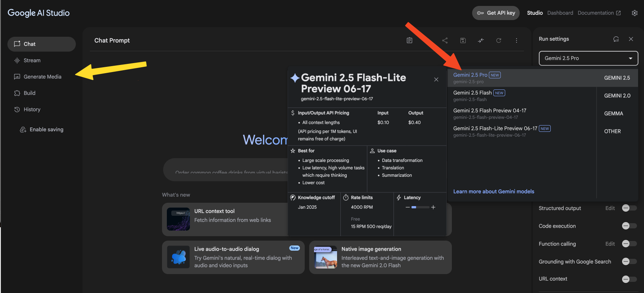The width and height of the screenshot is (644, 293).
Task: Save the prompt using the save icon
Action: click(x=463, y=40)
